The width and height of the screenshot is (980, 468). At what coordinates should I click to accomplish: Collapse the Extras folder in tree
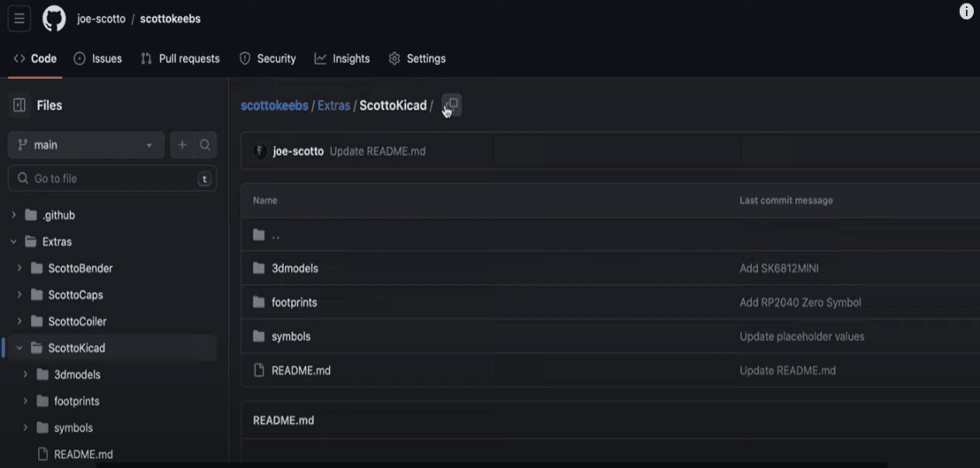pyautogui.click(x=14, y=242)
